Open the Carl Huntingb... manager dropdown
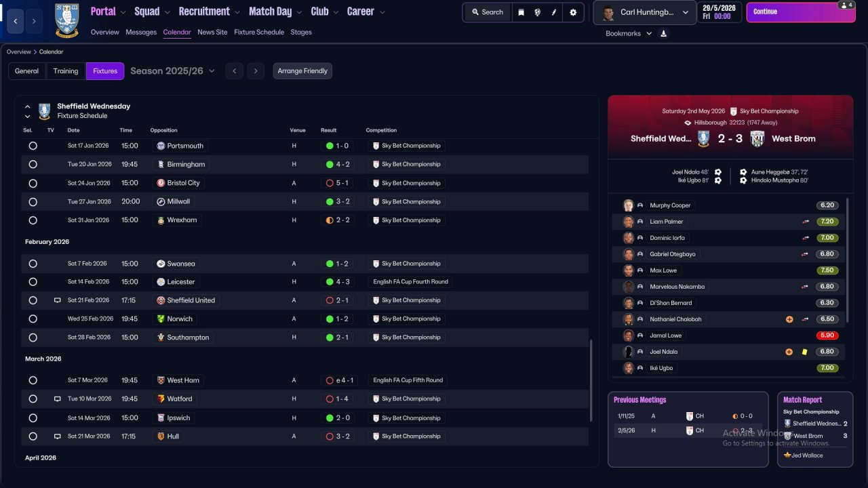The image size is (868, 488). [644, 12]
